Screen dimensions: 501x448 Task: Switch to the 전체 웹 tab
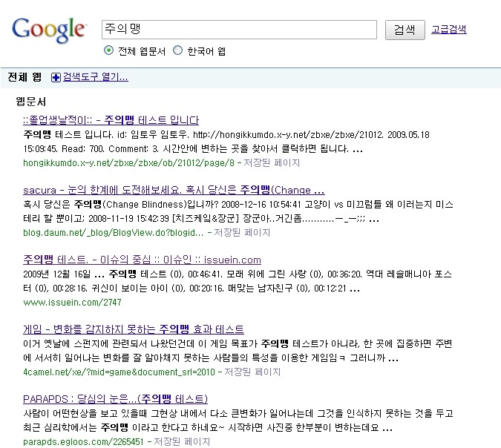point(24,77)
